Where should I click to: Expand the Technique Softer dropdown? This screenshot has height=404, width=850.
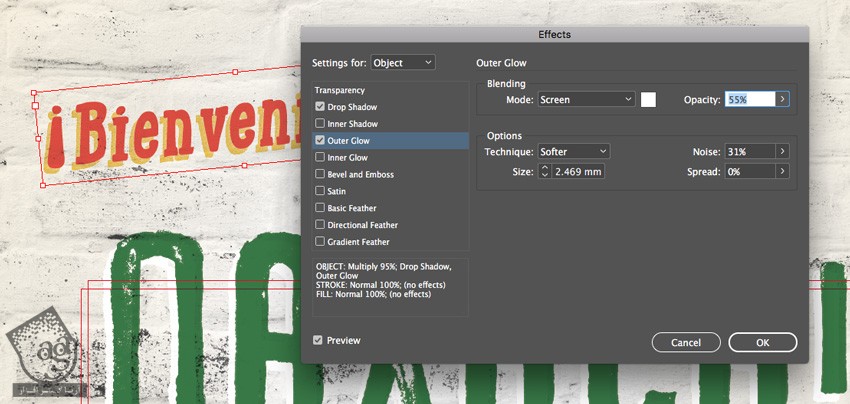coord(573,151)
